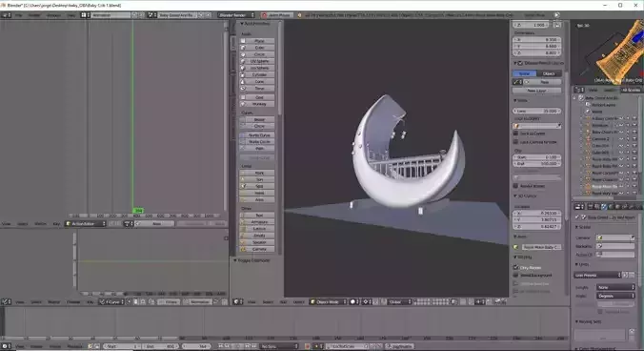The width and height of the screenshot is (644, 351).
Task: Click the New Layer button
Action: click(x=536, y=91)
